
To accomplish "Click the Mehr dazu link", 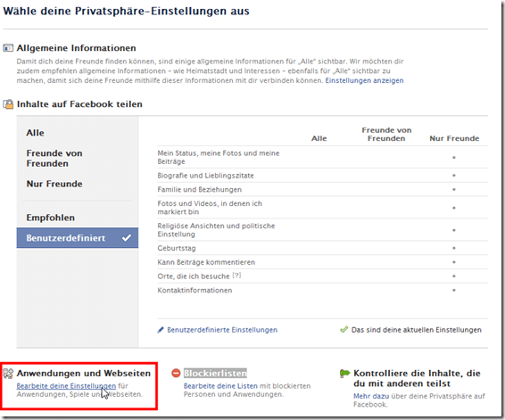I will coord(371,396).
